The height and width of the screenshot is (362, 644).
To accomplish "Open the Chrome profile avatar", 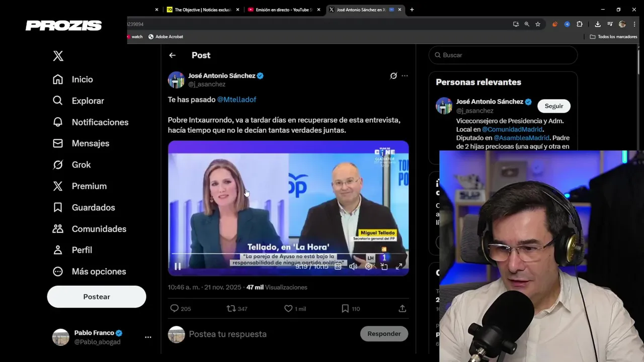I will [622, 24].
